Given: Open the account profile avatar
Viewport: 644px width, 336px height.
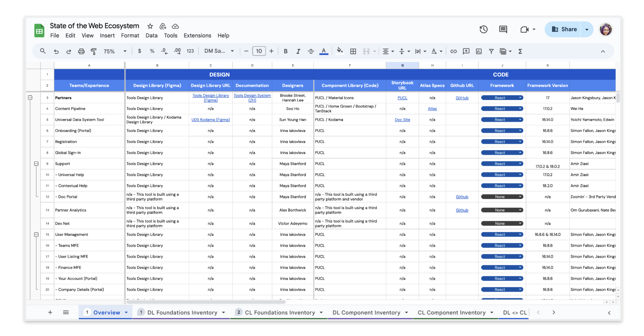Looking at the screenshot, I should pyautogui.click(x=606, y=29).
